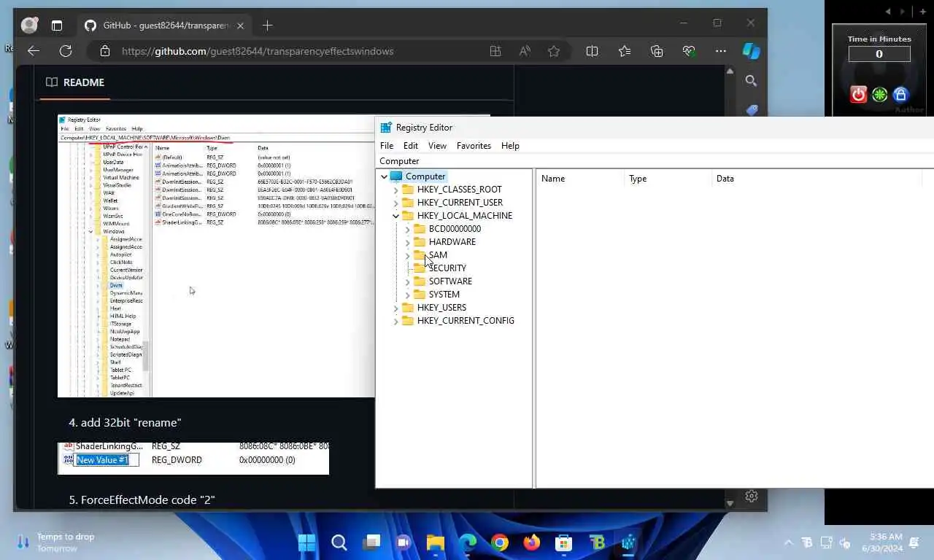Open weather widget Temps to drop

(x=56, y=542)
